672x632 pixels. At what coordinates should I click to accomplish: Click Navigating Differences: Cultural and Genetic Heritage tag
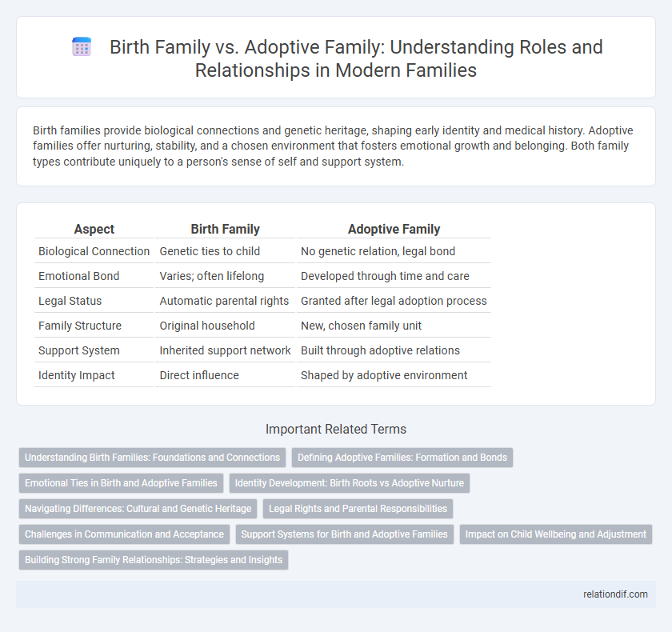click(138, 509)
